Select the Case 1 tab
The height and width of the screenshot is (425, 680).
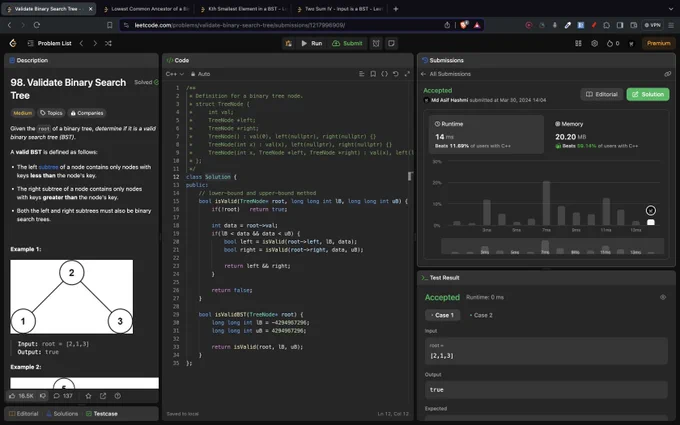click(x=442, y=315)
